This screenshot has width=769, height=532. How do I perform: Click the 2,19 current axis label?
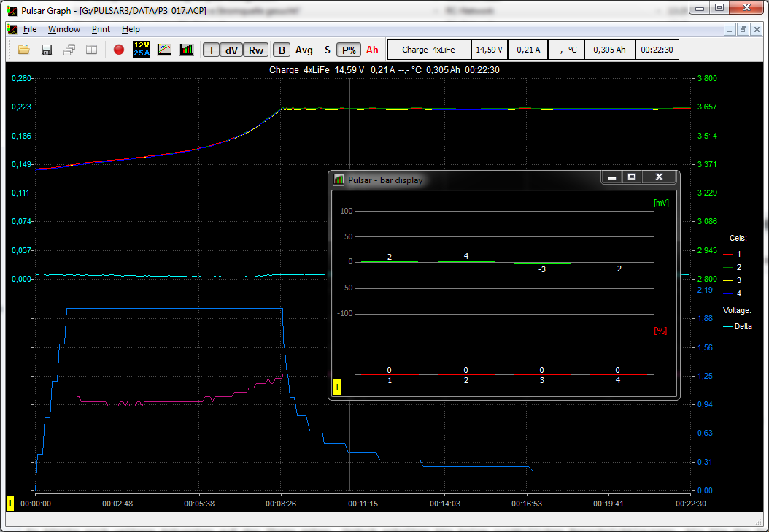coord(706,290)
